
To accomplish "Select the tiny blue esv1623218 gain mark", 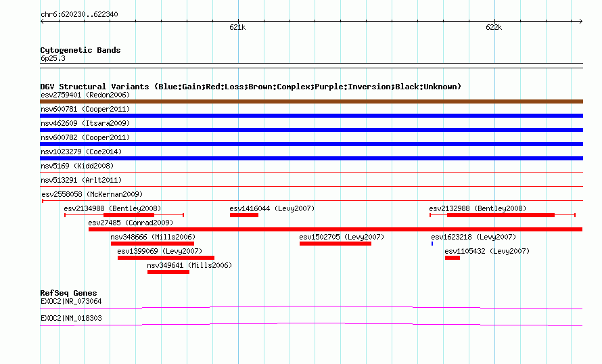I will tap(432, 244).
